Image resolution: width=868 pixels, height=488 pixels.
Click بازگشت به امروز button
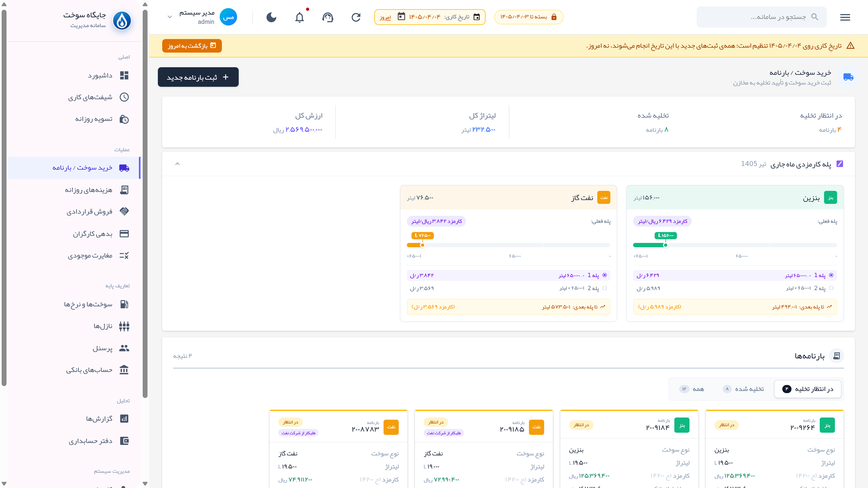coord(192,46)
